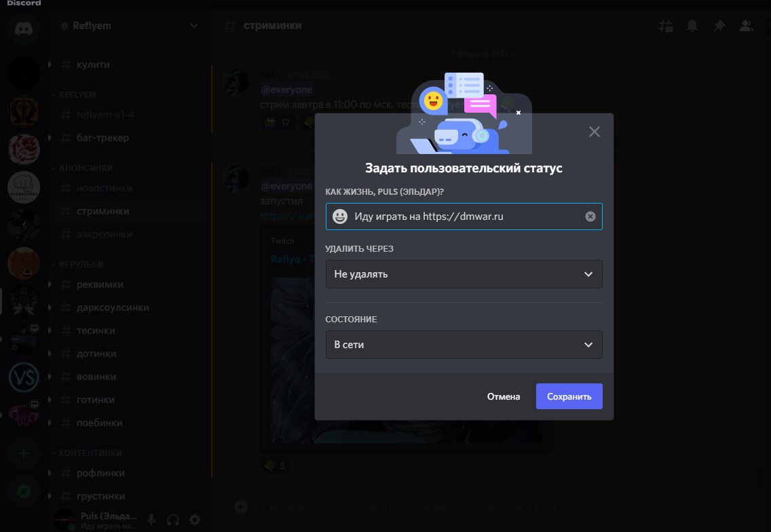
Task: Deafen audio with headphones icon
Action: (x=173, y=520)
